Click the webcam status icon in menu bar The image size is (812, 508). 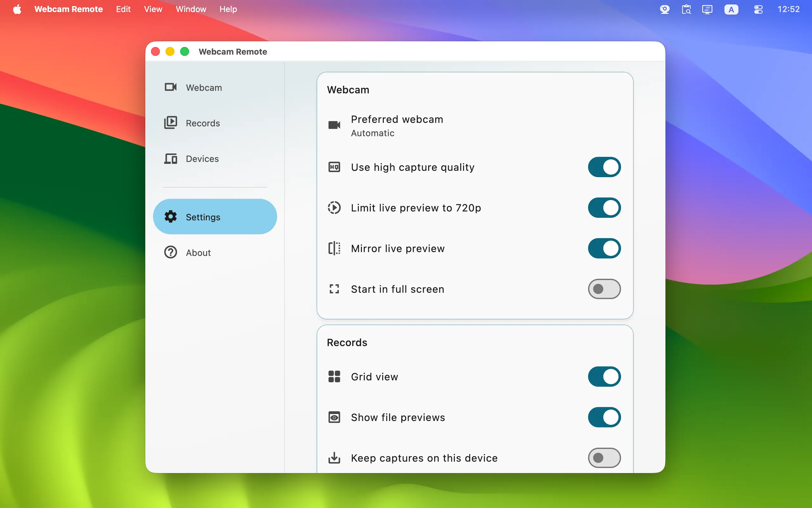[x=665, y=9]
